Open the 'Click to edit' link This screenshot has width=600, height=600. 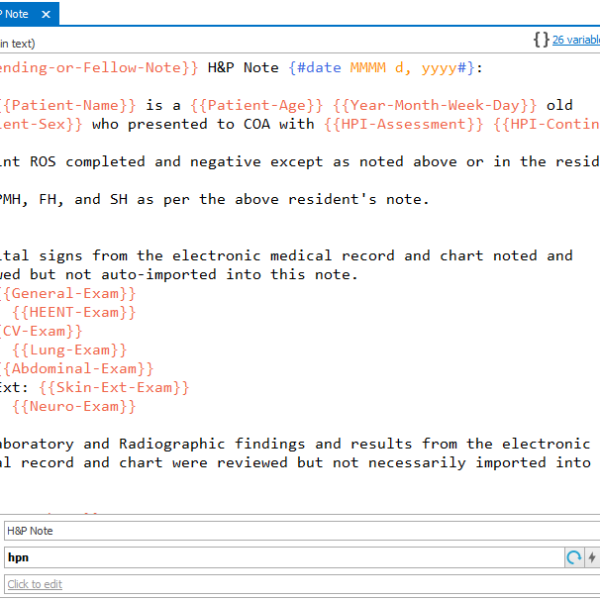tap(34, 584)
